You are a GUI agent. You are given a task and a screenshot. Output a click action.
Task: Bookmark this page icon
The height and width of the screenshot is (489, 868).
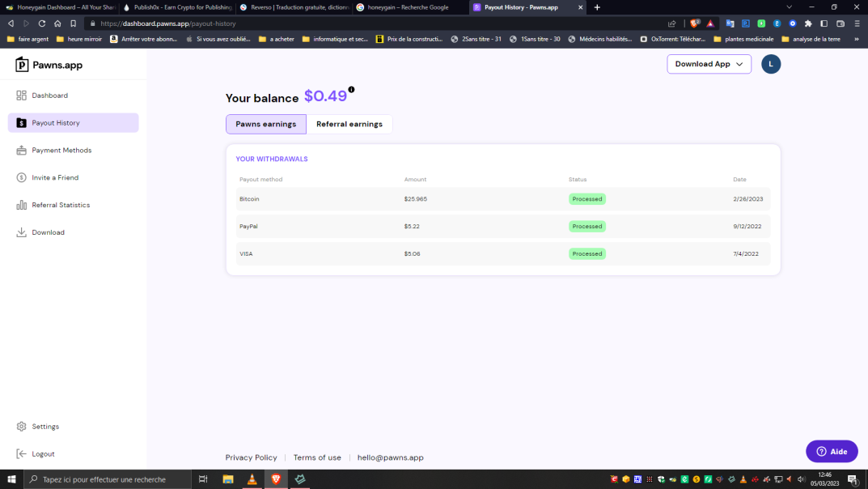[73, 23]
